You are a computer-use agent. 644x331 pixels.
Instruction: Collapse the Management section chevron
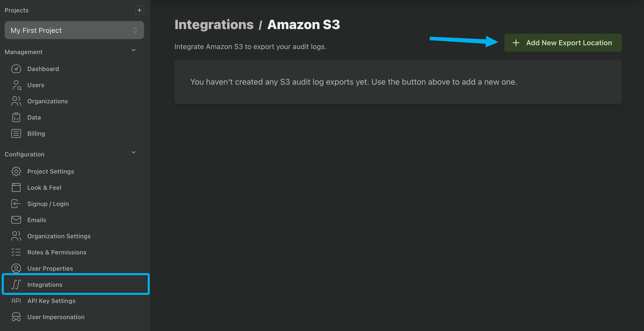[134, 50]
